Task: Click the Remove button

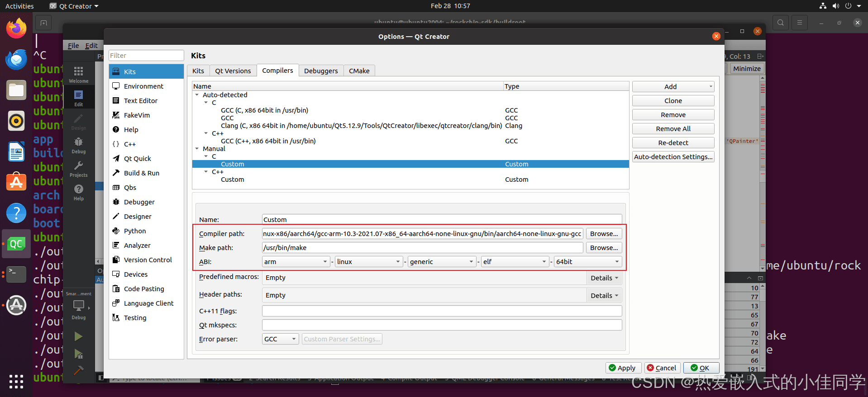Action: tap(673, 115)
